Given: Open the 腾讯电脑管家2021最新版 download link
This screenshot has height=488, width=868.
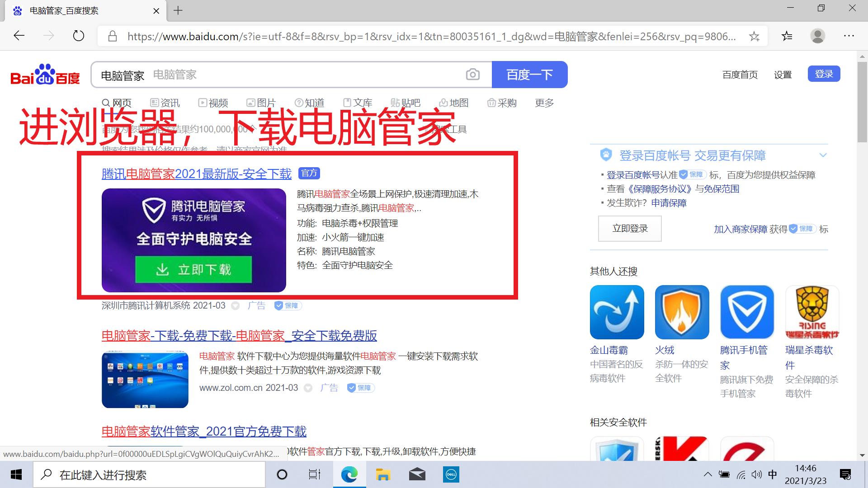Looking at the screenshot, I should pos(196,174).
